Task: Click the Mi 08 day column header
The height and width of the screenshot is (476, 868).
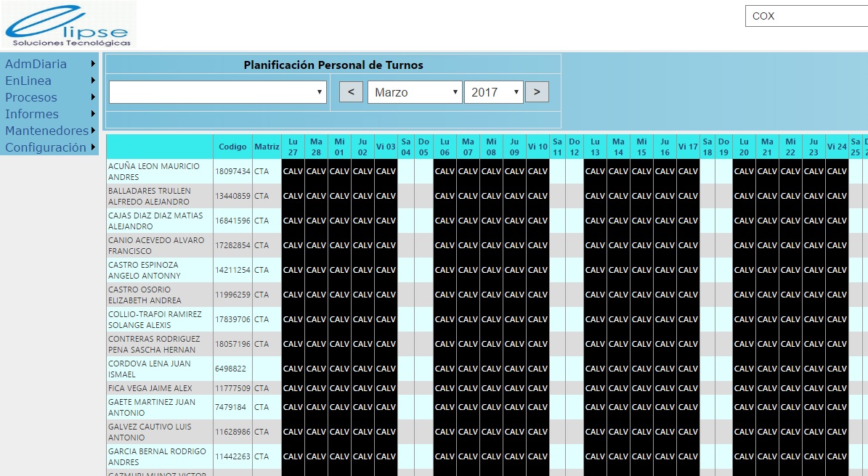Action: point(491,147)
